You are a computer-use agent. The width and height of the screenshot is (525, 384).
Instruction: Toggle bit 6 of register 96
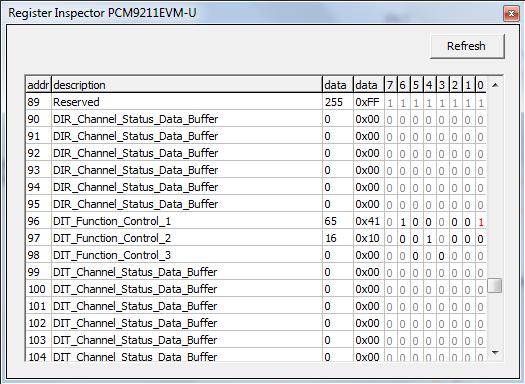pyautogui.click(x=403, y=222)
